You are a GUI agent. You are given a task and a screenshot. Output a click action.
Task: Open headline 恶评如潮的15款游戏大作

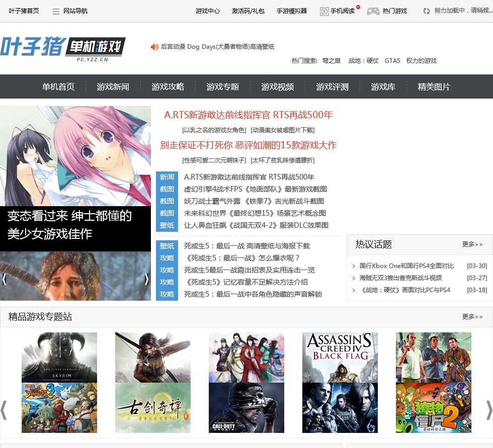click(249, 145)
